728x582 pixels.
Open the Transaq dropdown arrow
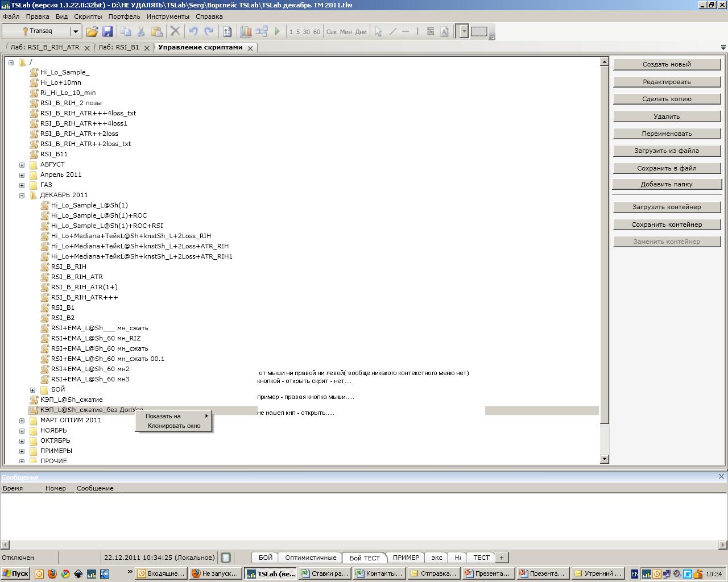pyautogui.click(x=75, y=31)
